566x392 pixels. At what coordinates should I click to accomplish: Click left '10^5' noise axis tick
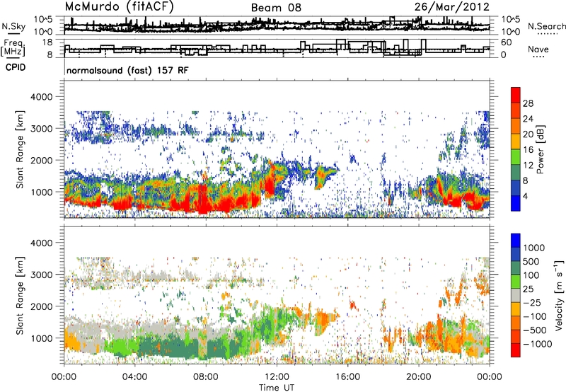pos(43,19)
